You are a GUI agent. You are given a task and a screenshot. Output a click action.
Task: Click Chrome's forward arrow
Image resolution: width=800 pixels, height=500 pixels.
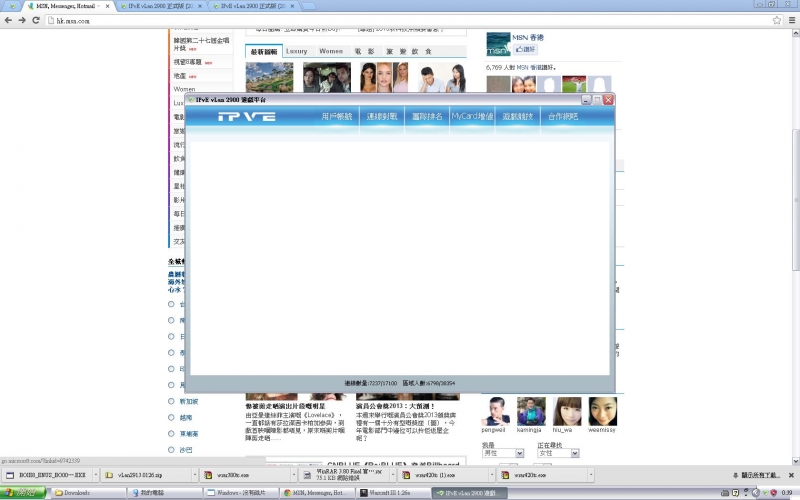pos(22,20)
